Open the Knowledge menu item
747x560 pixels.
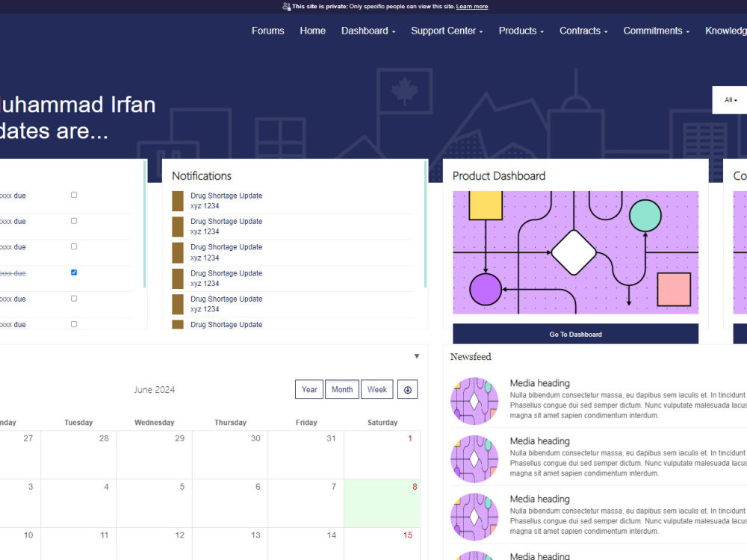726,31
